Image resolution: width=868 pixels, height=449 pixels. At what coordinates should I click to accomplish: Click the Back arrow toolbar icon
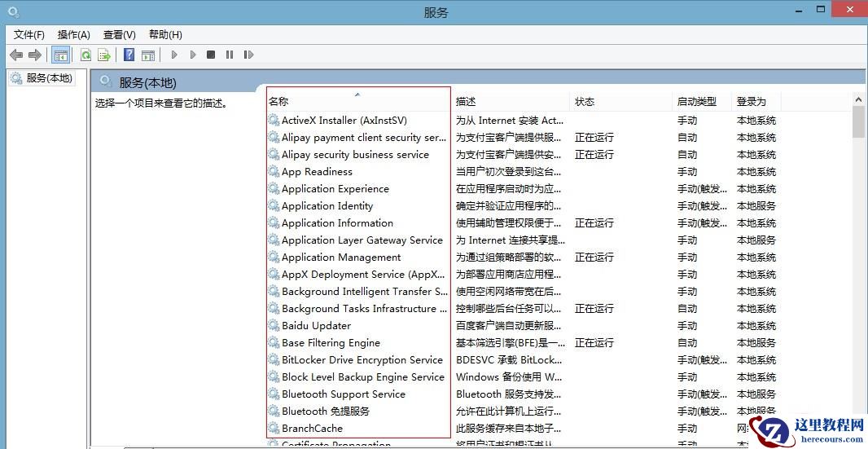tap(16, 55)
